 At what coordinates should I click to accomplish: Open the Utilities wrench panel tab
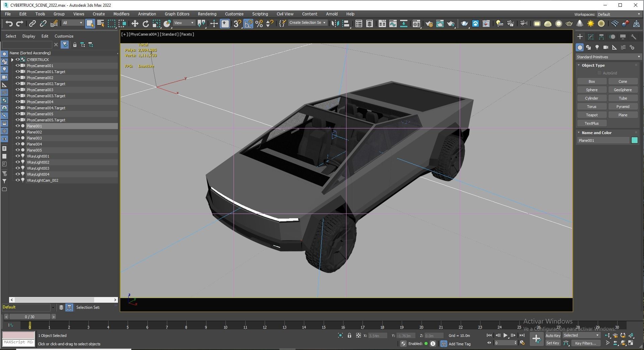633,37
